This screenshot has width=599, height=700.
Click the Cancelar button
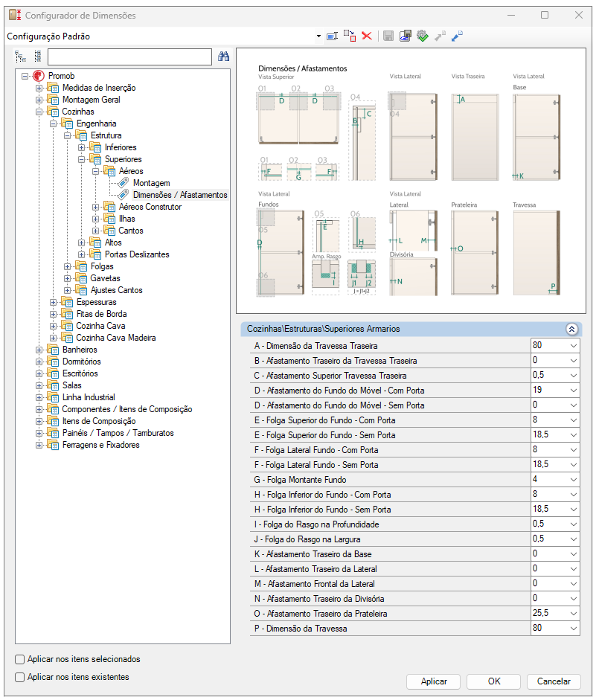(x=554, y=681)
